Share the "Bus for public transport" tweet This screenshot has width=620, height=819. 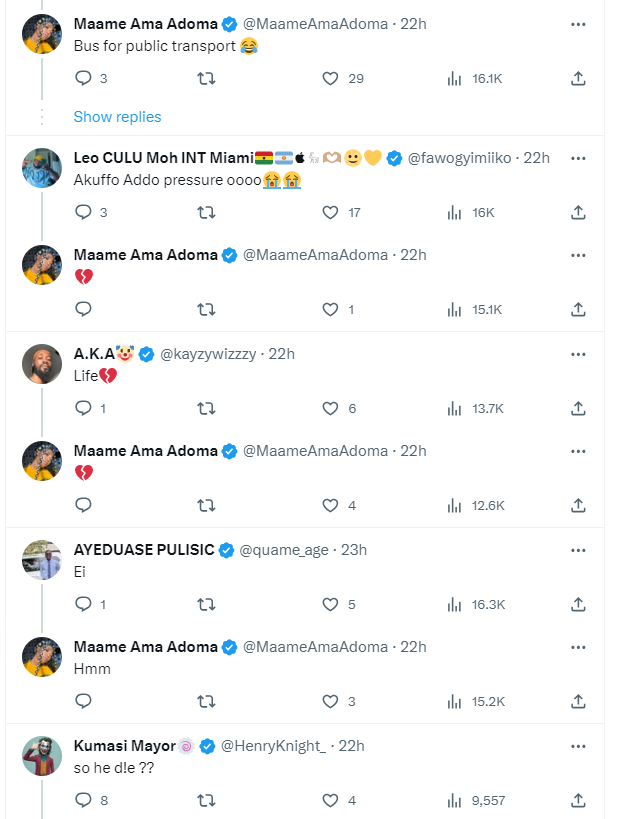pos(578,78)
